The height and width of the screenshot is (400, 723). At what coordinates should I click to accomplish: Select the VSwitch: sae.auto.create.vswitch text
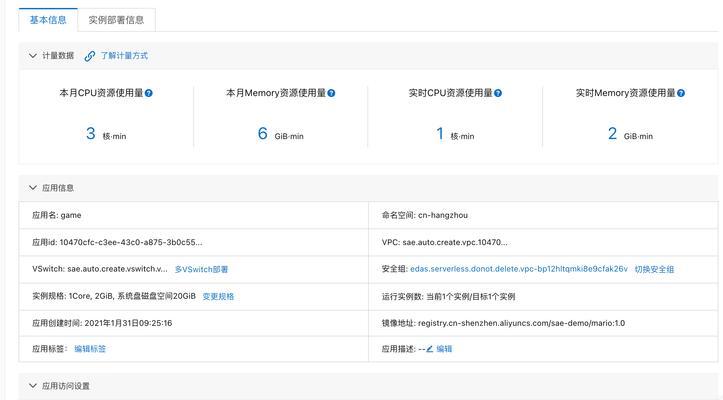click(100, 269)
